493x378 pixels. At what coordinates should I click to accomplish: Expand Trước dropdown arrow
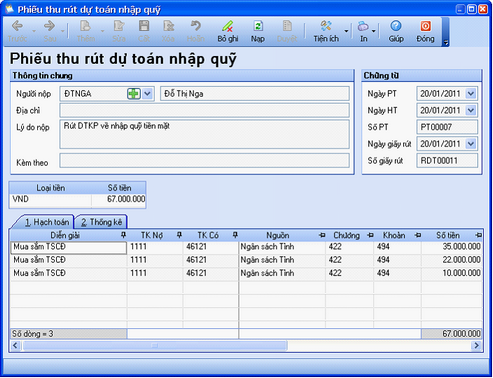[x=34, y=31]
